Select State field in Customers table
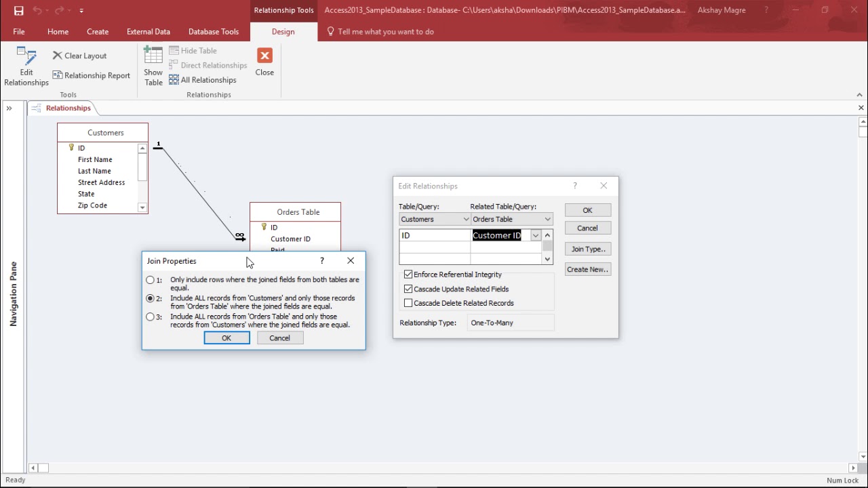 [x=86, y=194]
